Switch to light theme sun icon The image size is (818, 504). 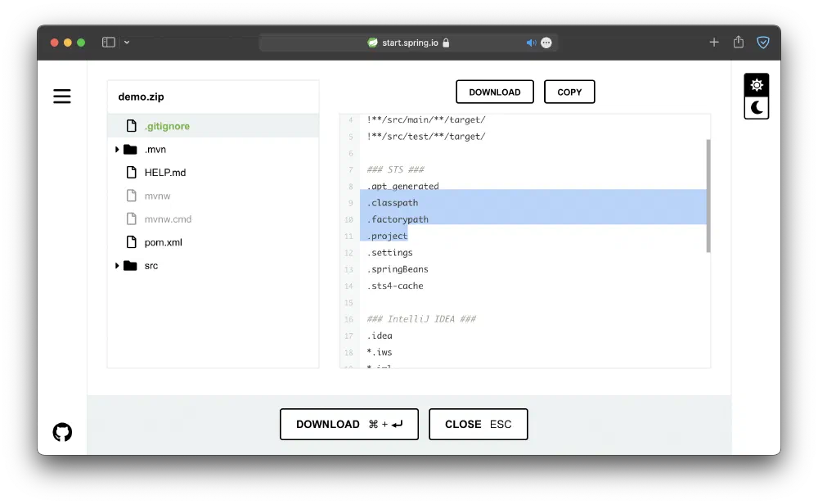pyautogui.click(x=757, y=85)
